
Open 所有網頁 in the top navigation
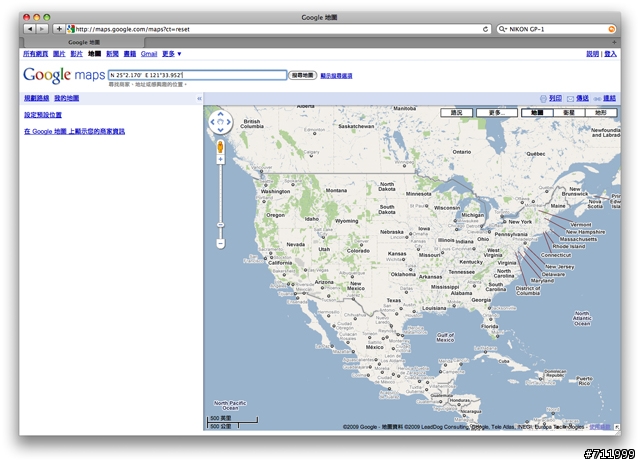(36, 54)
